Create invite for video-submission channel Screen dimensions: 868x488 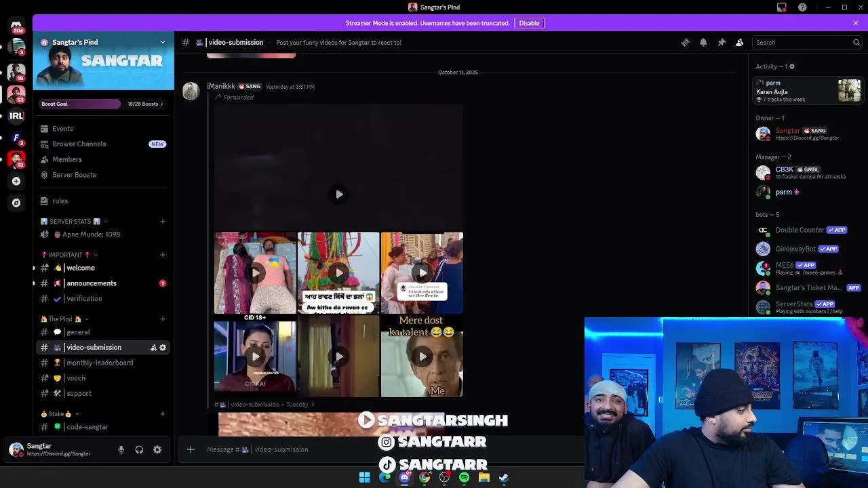coord(153,348)
